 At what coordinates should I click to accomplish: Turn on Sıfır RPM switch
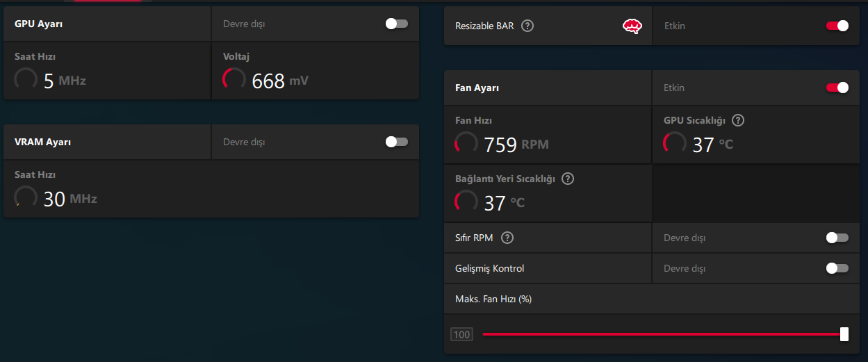click(x=837, y=238)
